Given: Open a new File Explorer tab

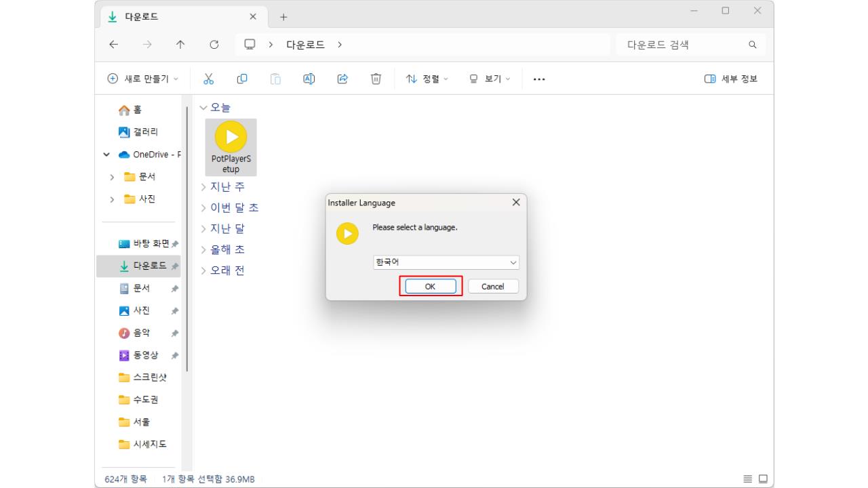Looking at the screenshot, I should 283,16.
